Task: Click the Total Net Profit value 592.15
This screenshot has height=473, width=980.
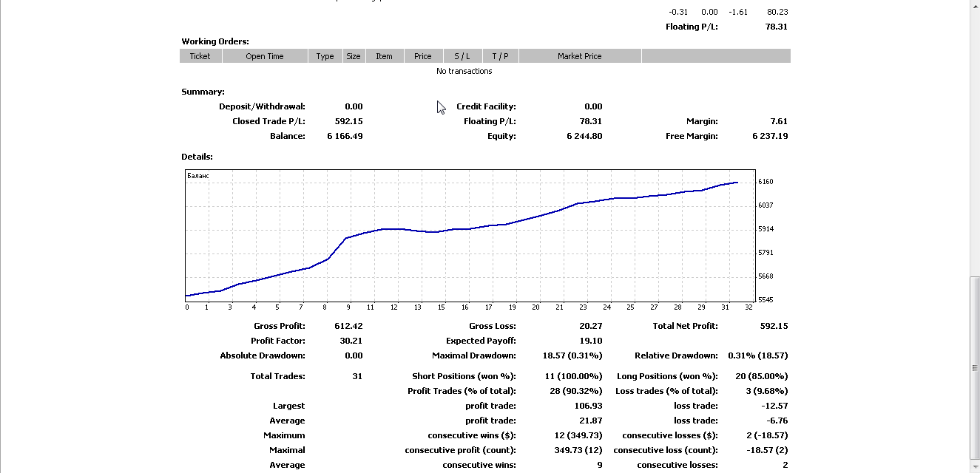Action: [x=774, y=326]
